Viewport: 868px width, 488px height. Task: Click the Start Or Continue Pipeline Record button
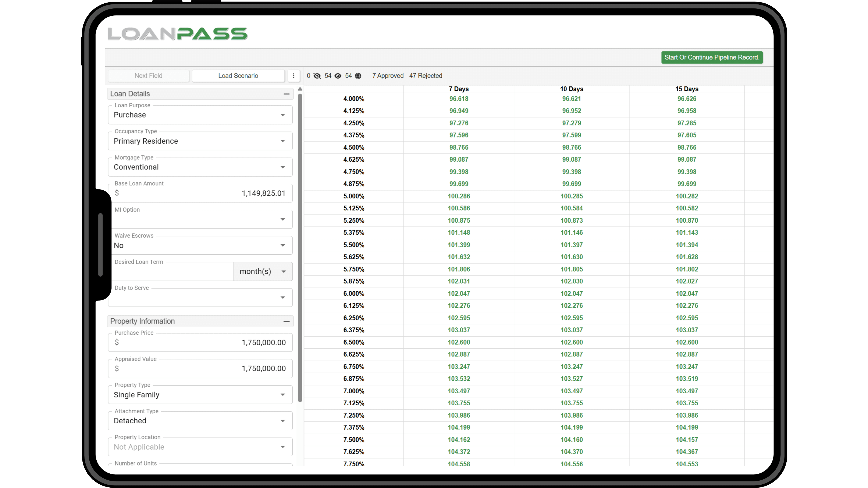click(x=712, y=57)
